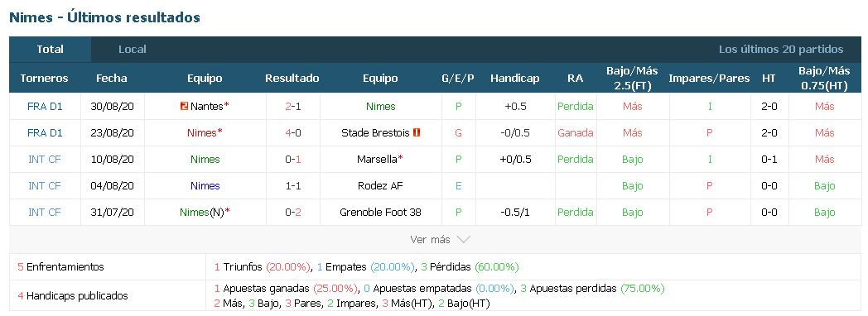Click the blue Nimes team on 04/08/20
This screenshot has height=316, width=868.
point(205,185)
